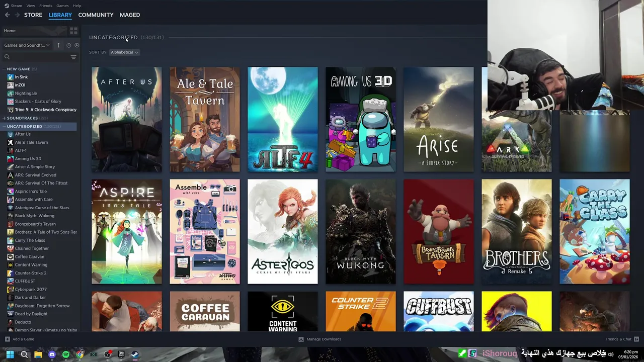The height and width of the screenshot is (362, 644).
Task: Switch to the STORE tab
Action: pos(33,15)
